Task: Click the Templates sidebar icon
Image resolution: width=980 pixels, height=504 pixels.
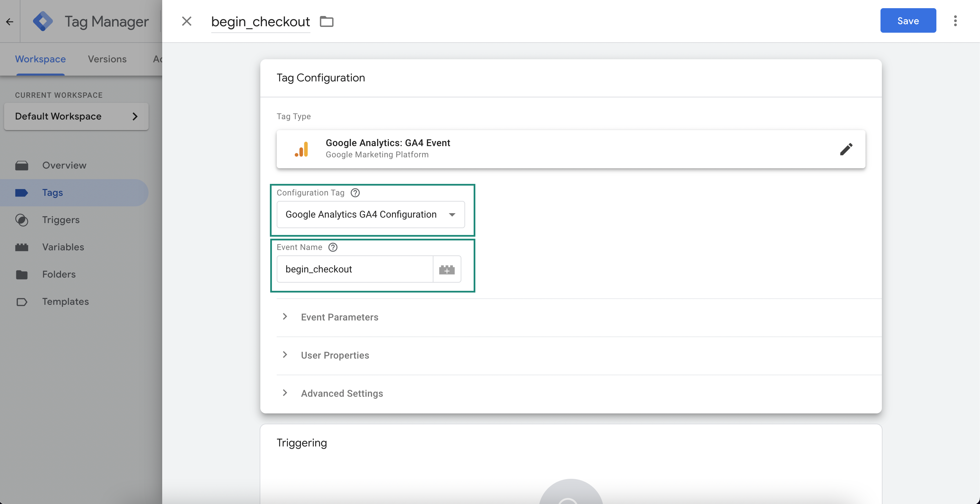Action: pyautogui.click(x=22, y=302)
